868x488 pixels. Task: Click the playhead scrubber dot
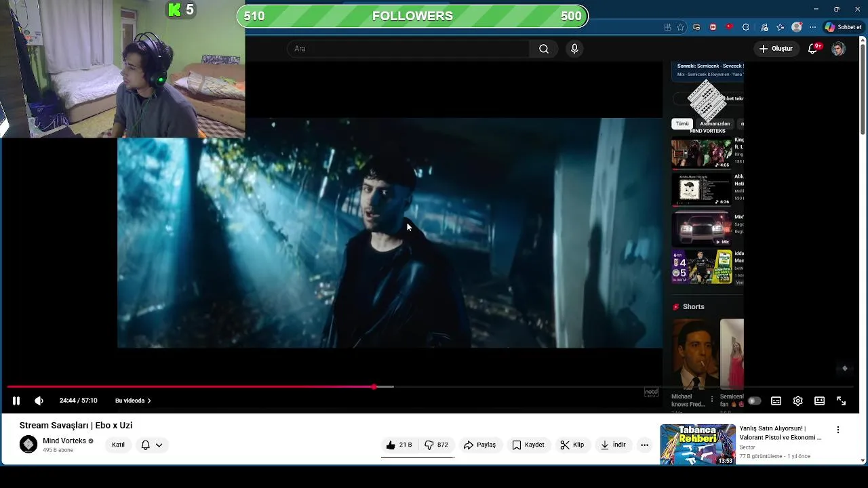(x=374, y=387)
